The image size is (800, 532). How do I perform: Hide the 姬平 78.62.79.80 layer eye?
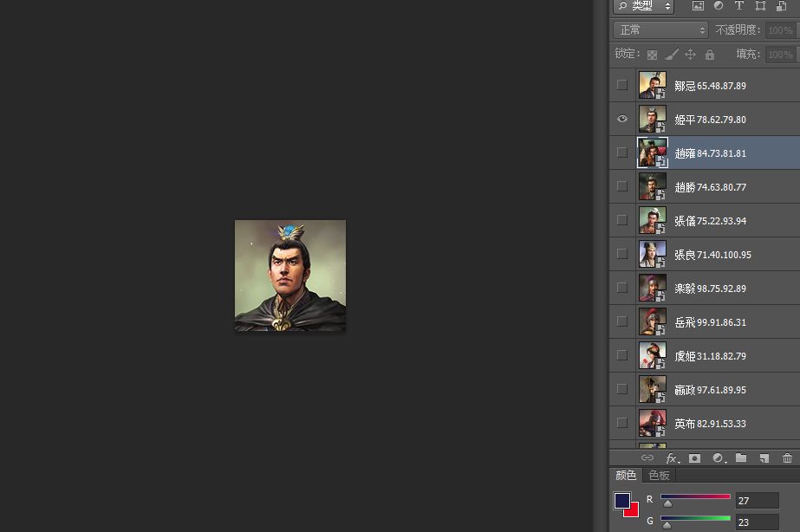pos(622,119)
